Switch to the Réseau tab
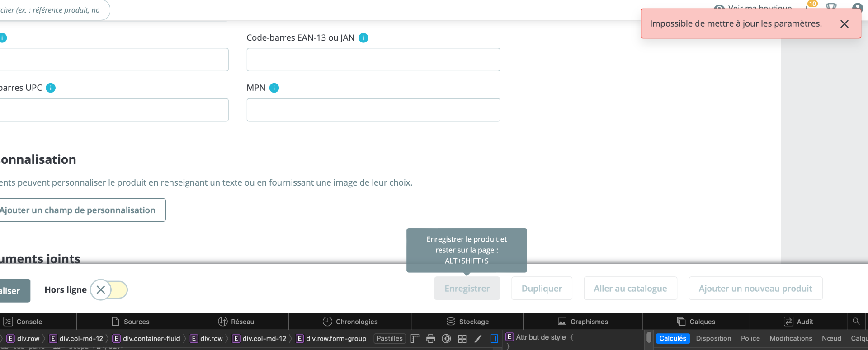This screenshot has width=868, height=350. click(x=236, y=322)
